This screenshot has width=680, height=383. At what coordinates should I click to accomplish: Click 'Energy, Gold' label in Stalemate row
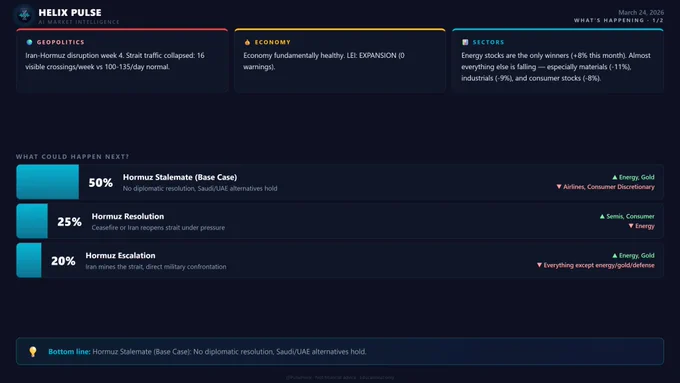637,177
